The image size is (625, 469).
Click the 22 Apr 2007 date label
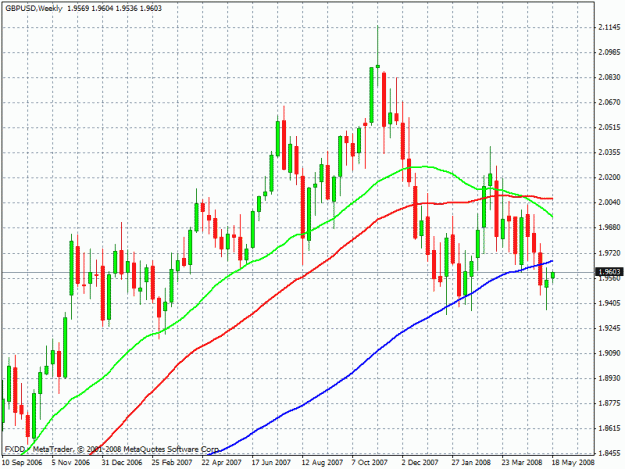(x=222, y=462)
